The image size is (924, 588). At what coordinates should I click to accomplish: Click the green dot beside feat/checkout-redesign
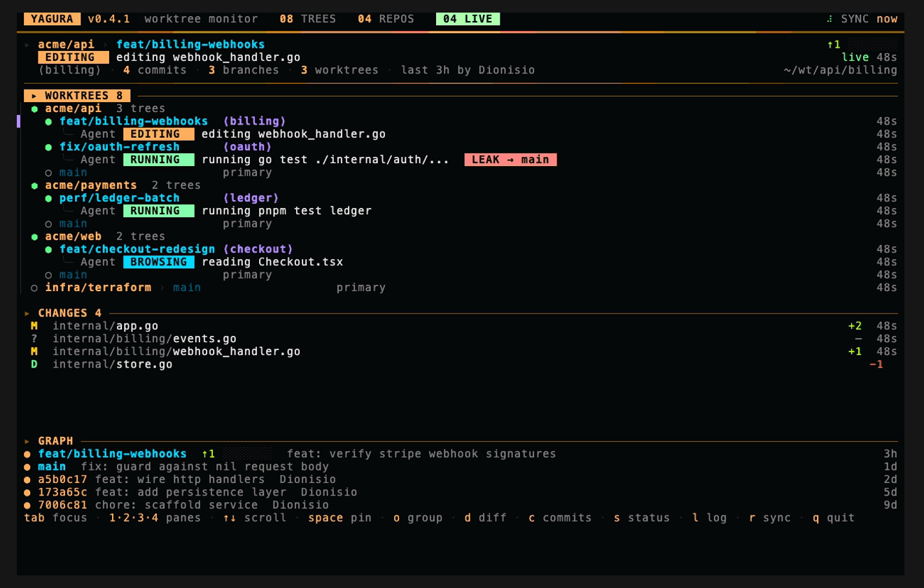pos(48,250)
